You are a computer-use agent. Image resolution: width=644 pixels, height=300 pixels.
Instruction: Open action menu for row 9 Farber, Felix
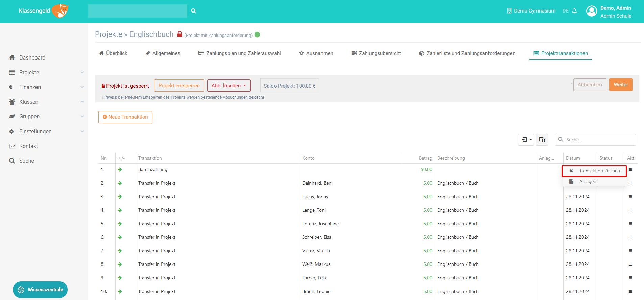pos(630,278)
